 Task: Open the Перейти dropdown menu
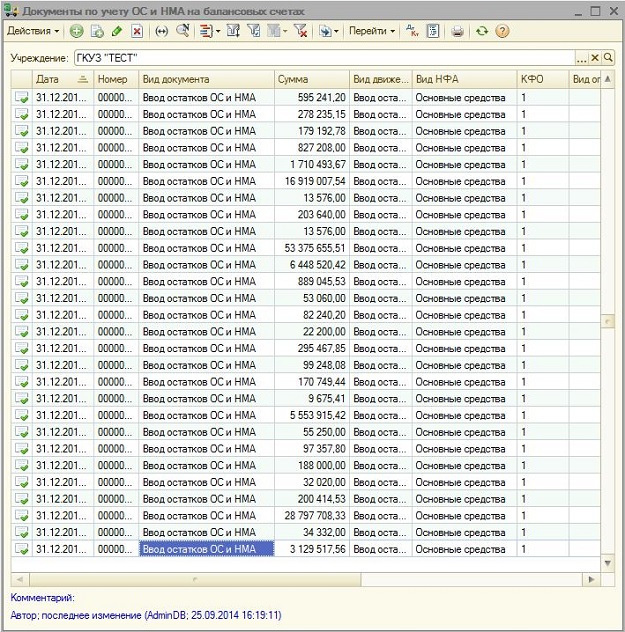tap(371, 32)
